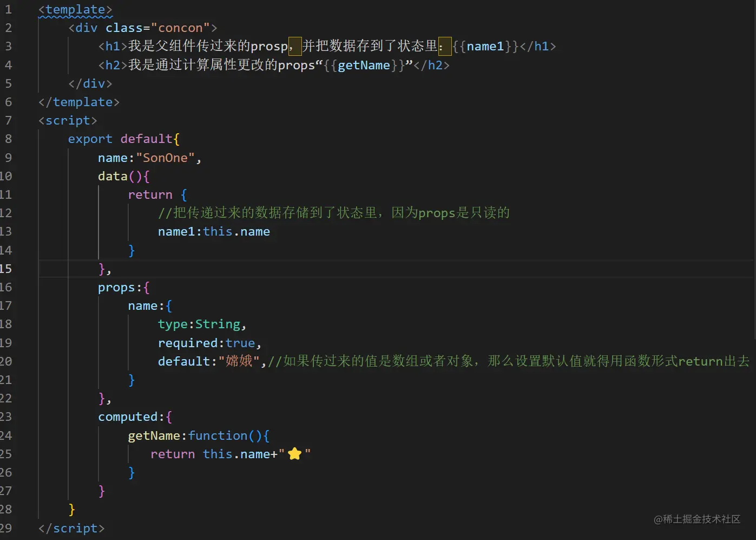Click 'getName:function(){' on line 24
Image resolution: width=756 pixels, height=540 pixels.
(x=199, y=436)
